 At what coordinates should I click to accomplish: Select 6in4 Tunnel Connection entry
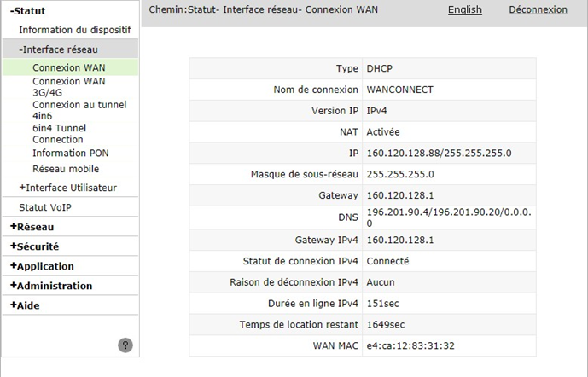[x=58, y=134]
